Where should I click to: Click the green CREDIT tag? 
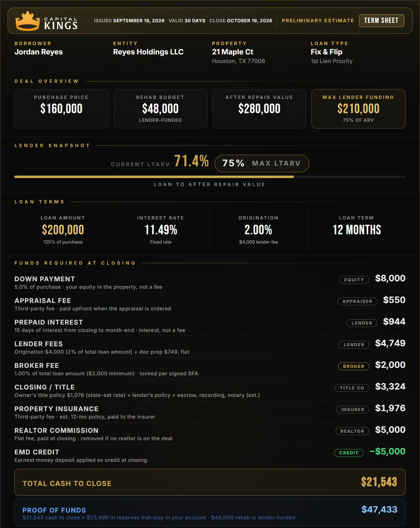tap(349, 453)
